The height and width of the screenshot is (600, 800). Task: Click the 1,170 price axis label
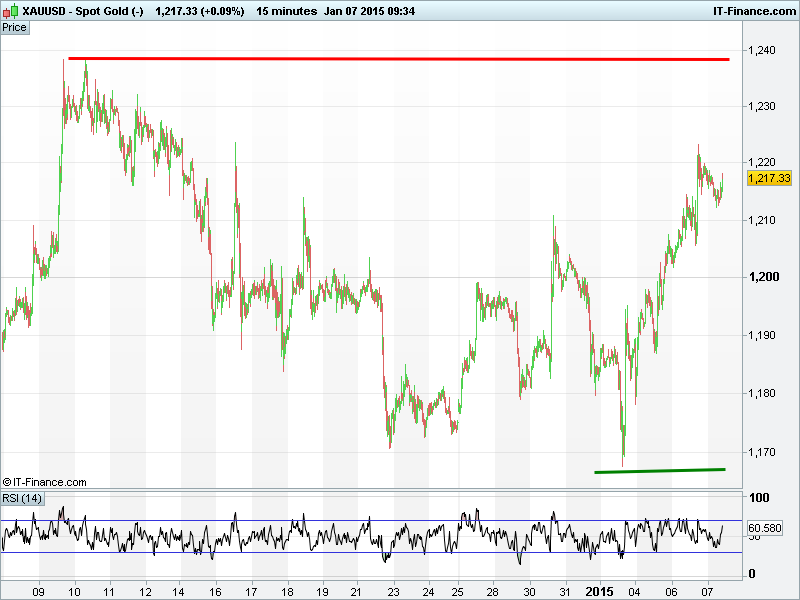pos(762,452)
